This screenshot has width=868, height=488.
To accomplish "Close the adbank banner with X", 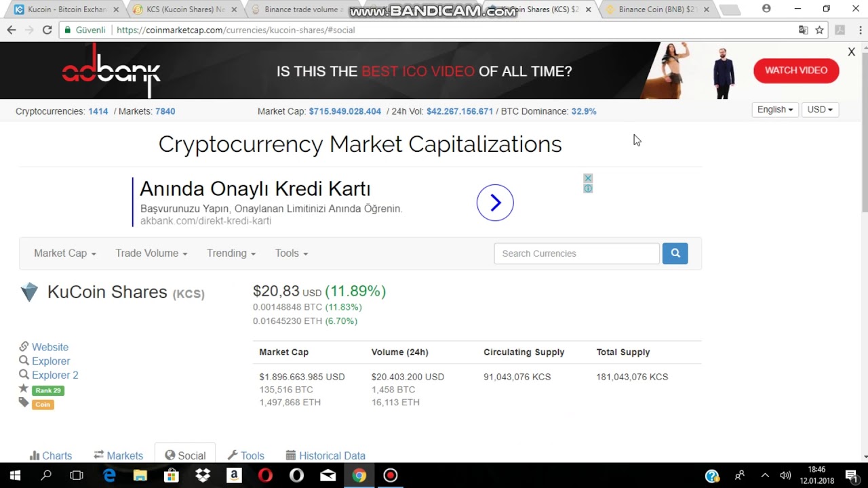I will click(852, 52).
